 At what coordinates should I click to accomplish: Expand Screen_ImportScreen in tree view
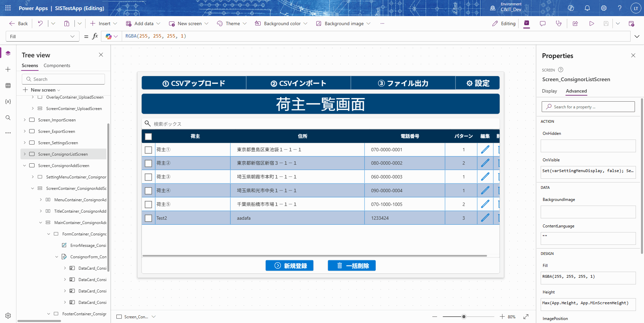(24, 120)
